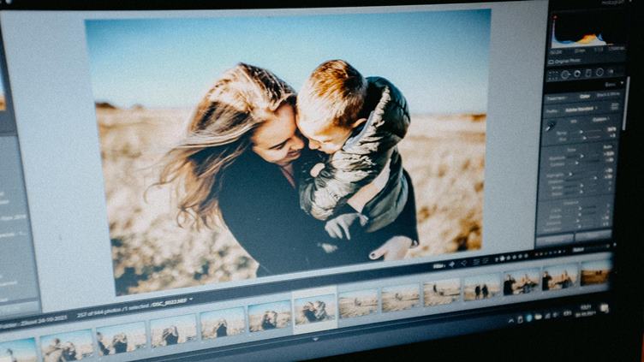This screenshot has height=362, width=644.
Task: Click the Windows taskbar clock
Action: point(586,312)
